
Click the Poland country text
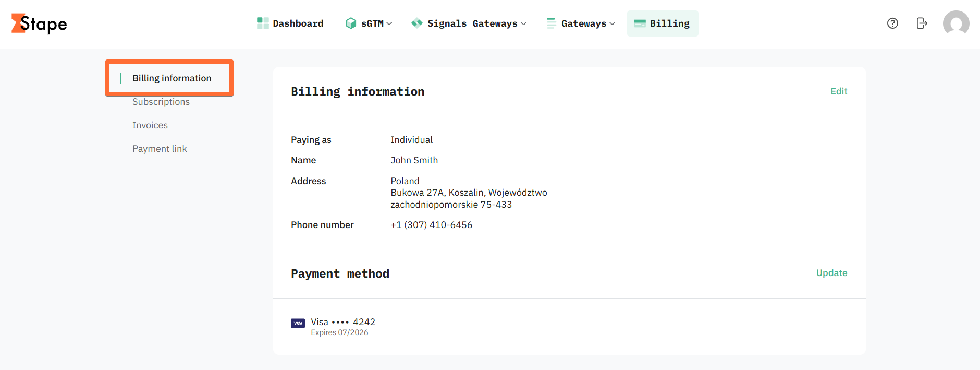point(405,181)
